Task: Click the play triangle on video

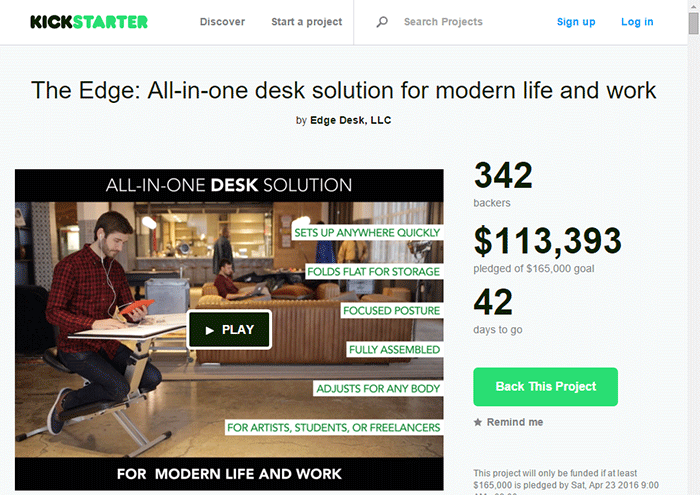Action: [x=209, y=330]
